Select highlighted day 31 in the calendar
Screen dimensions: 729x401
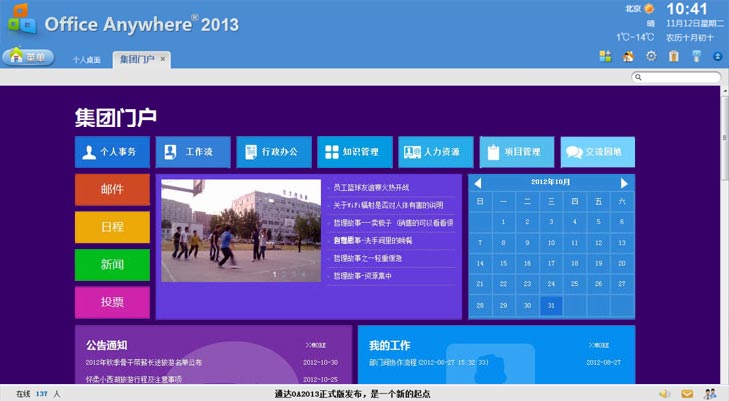pyautogui.click(x=551, y=305)
